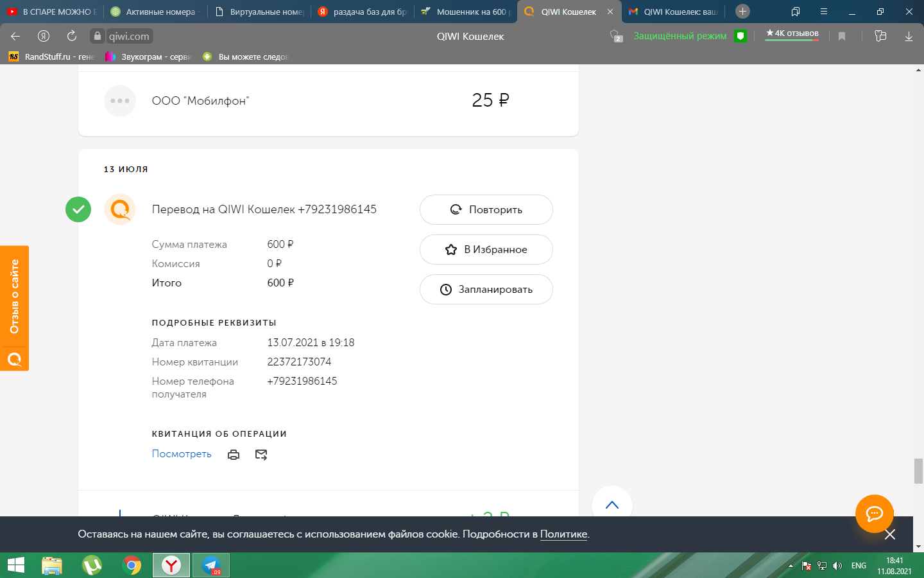
Task: Switch to the Виртуальные номера tab
Action: [x=259, y=12]
